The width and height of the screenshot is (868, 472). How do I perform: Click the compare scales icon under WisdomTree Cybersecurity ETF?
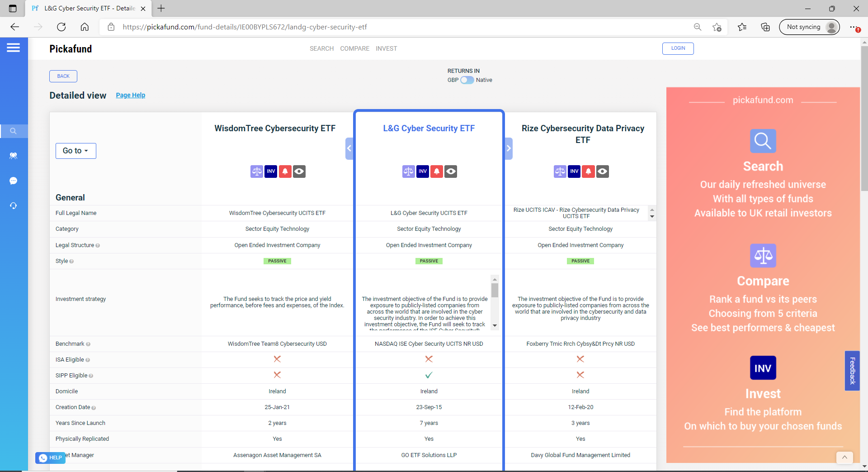tap(257, 171)
